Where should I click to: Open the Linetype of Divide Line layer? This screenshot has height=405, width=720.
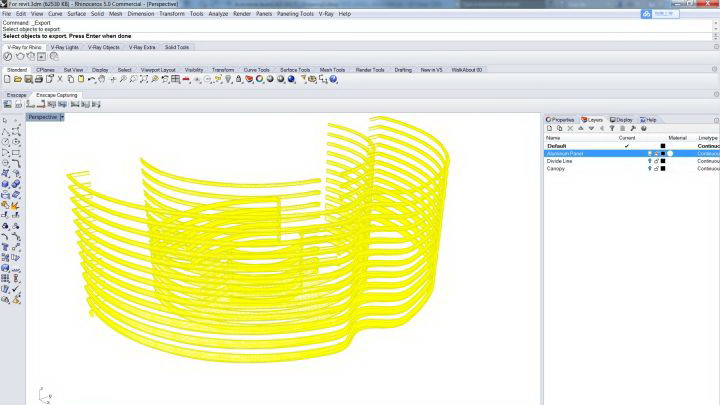pyautogui.click(x=708, y=161)
